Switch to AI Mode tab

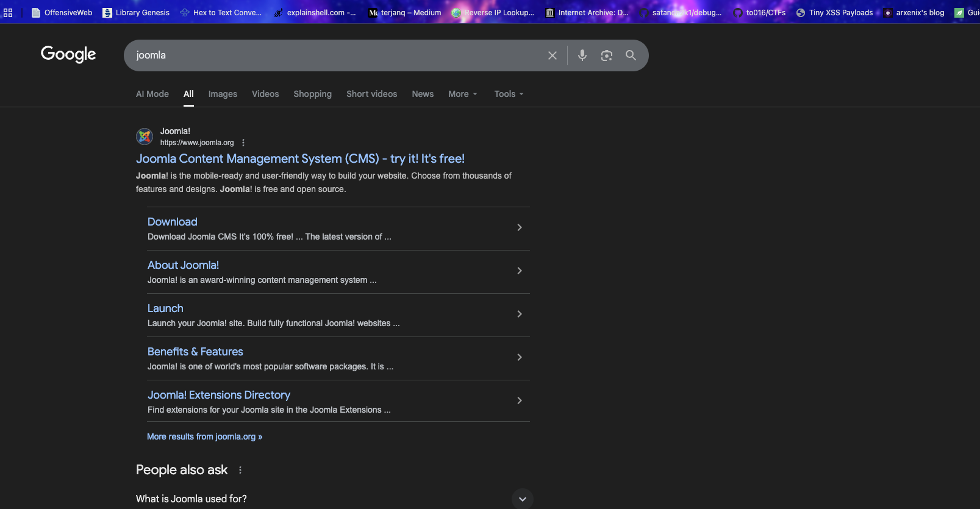[x=152, y=94]
